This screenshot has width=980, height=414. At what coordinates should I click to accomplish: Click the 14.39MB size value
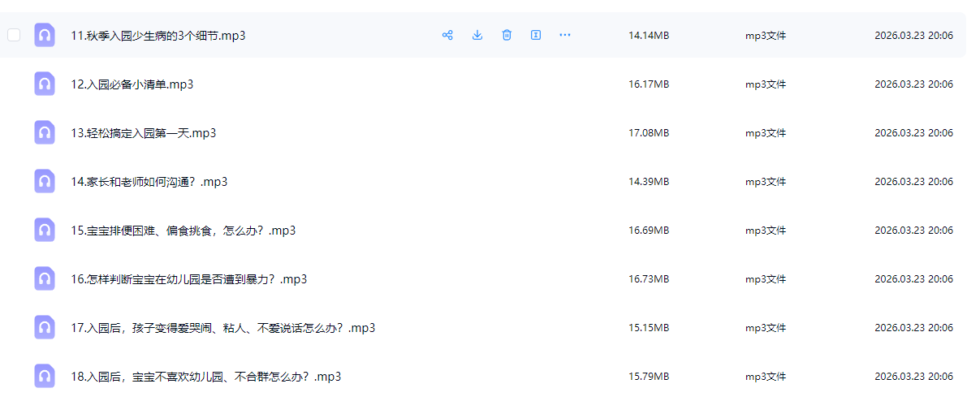coord(649,182)
